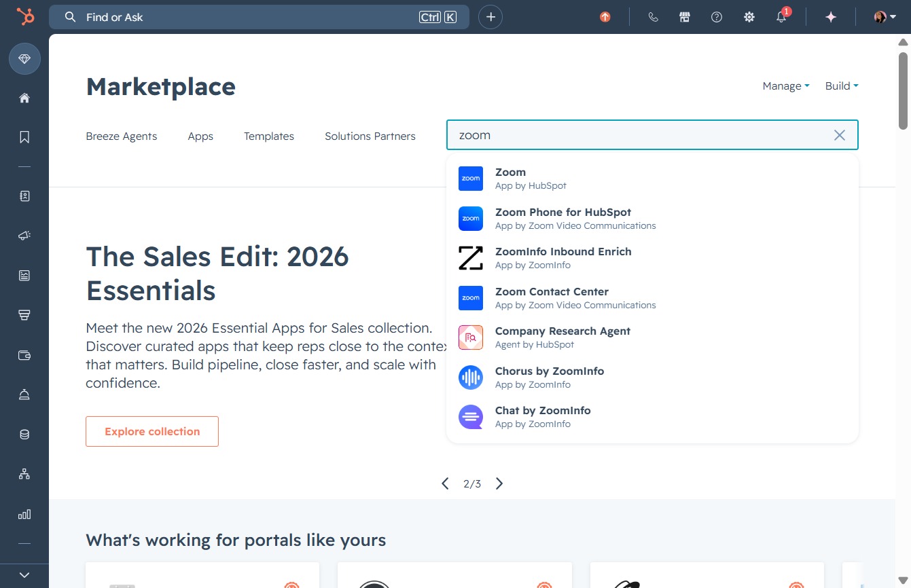Viewport: 911px width, 588px height.
Task: Select the "Chat by ZoomInfo" result
Action: click(652, 417)
